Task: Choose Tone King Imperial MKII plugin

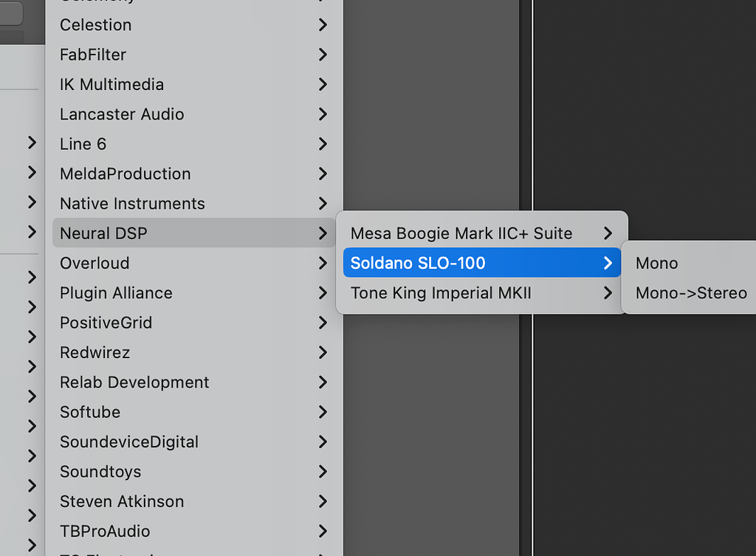Action: pos(441,293)
